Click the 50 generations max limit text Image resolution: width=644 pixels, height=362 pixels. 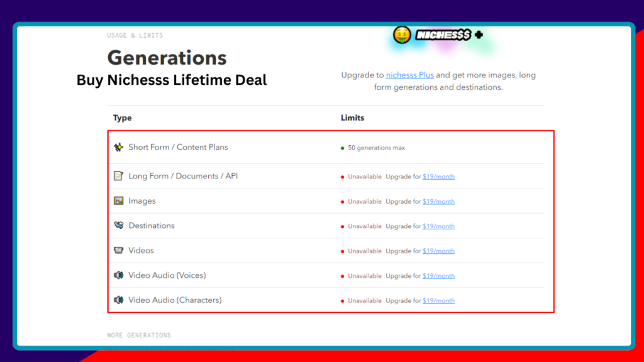click(x=376, y=148)
